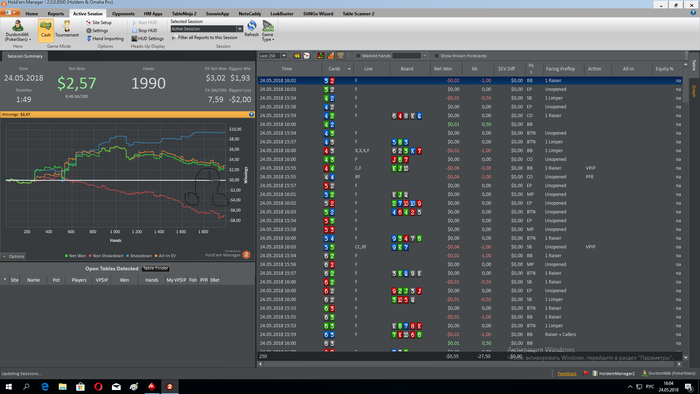Viewport: 700px width, 394px height.
Task: Open the Opponents ribbon tab
Action: (x=123, y=13)
